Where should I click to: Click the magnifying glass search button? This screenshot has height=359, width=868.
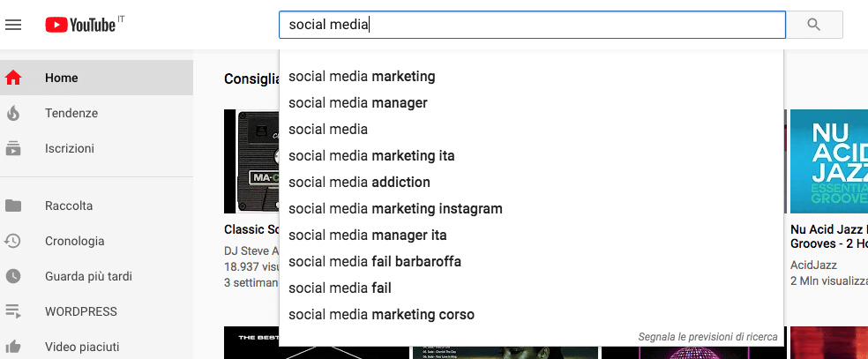point(813,25)
